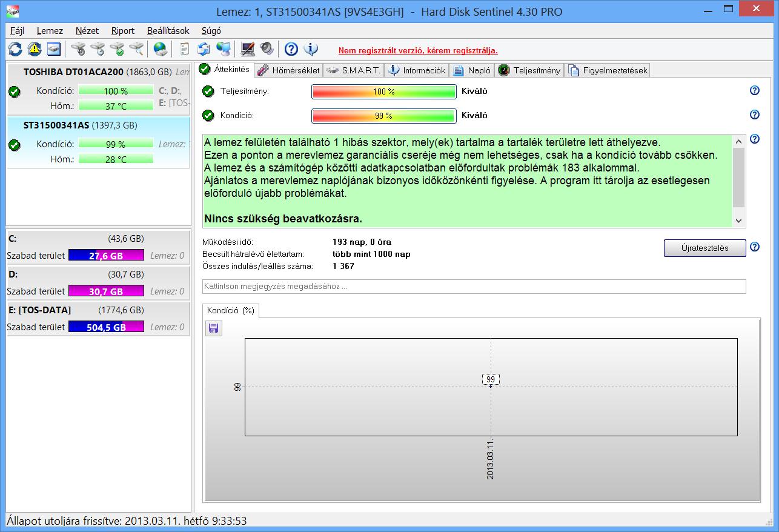The image size is (779, 532).
Task: Click the refresh with warning triangle icon
Action: [x=35, y=49]
